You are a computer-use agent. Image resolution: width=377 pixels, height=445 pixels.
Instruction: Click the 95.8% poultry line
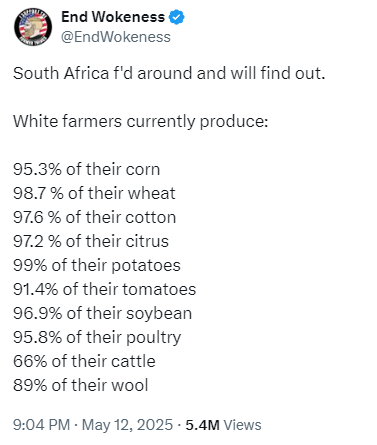[x=97, y=338]
